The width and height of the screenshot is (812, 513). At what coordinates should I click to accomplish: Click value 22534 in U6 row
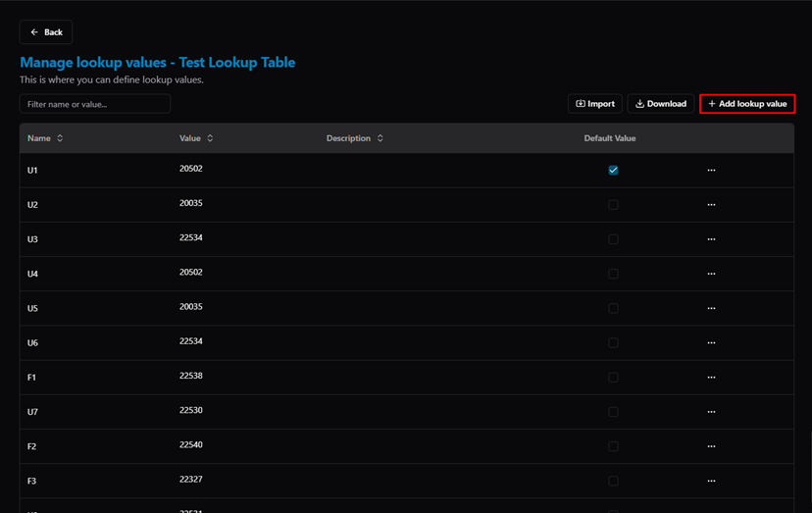(191, 341)
